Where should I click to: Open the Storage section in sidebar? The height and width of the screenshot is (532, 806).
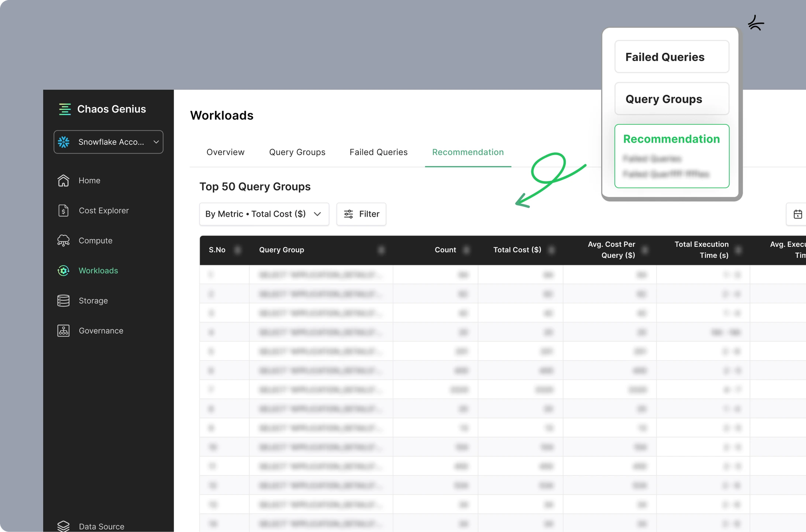93,300
